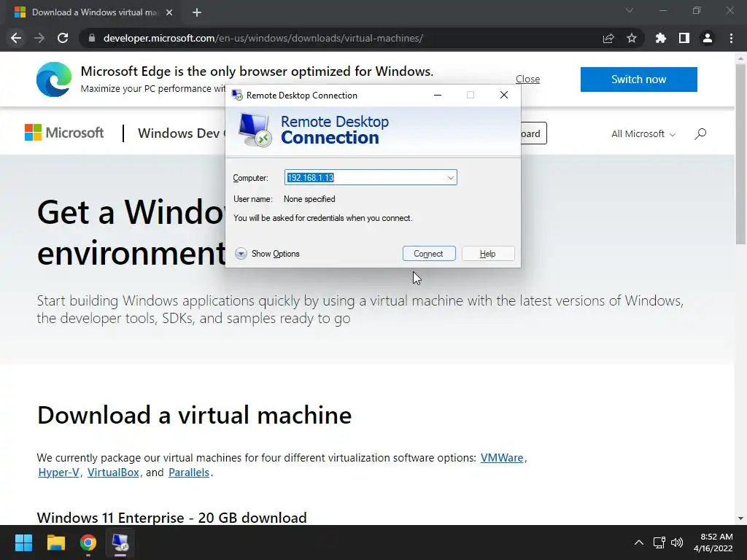
Task: Open the Parallels link
Action: 189,472
